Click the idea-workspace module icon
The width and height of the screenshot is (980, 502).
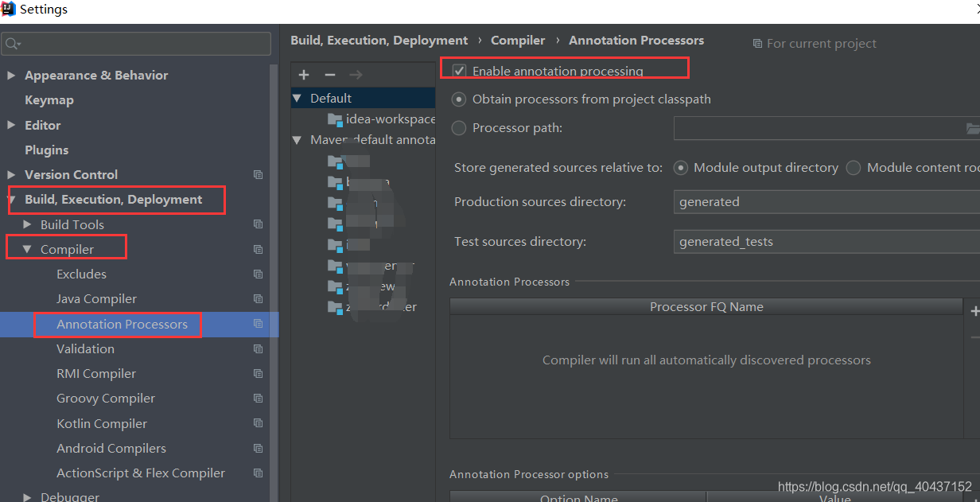tap(335, 119)
